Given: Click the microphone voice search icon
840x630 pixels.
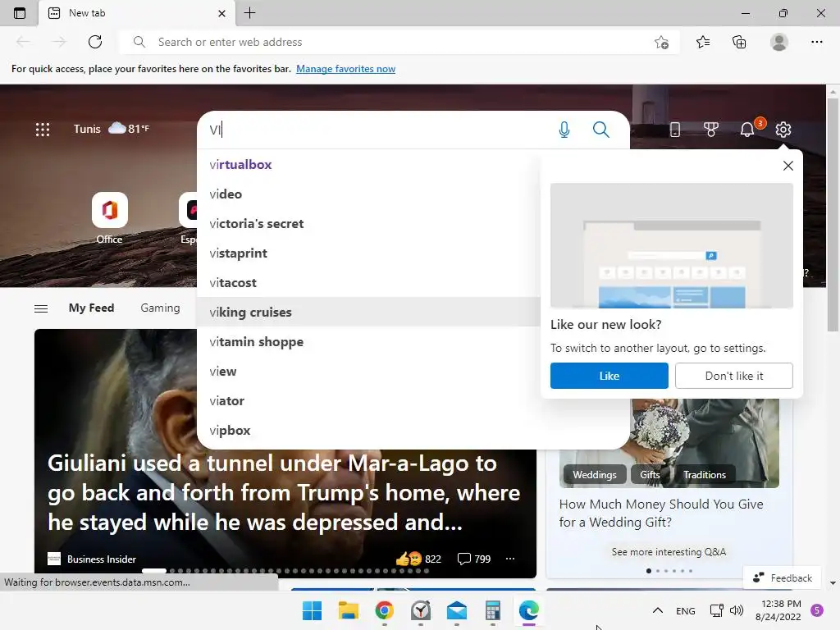Looking at the screenshot, I should [564, 130].
